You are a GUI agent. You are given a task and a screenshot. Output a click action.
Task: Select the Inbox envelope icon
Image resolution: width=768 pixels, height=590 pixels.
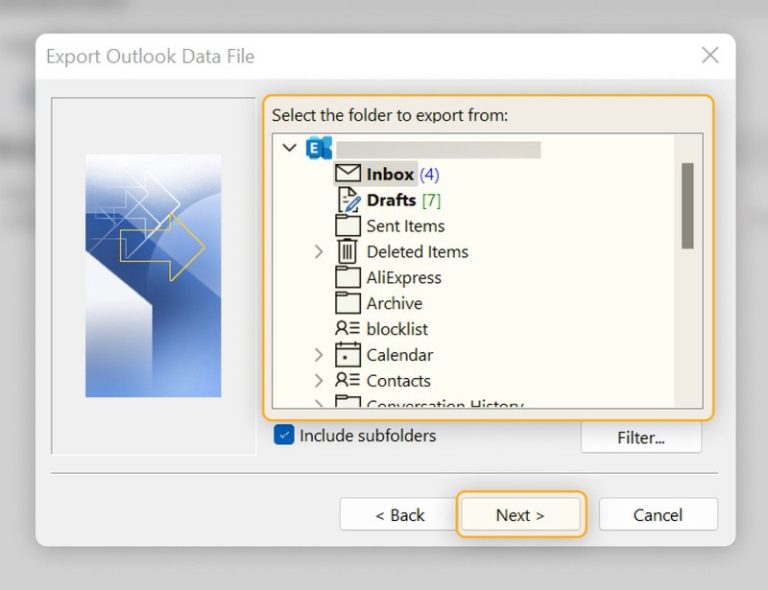tap(348, 174)
